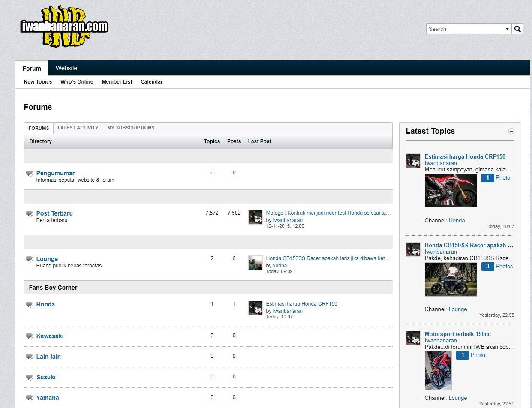
Task: Open the Post Terbaru forum
Action: point(54,213)
